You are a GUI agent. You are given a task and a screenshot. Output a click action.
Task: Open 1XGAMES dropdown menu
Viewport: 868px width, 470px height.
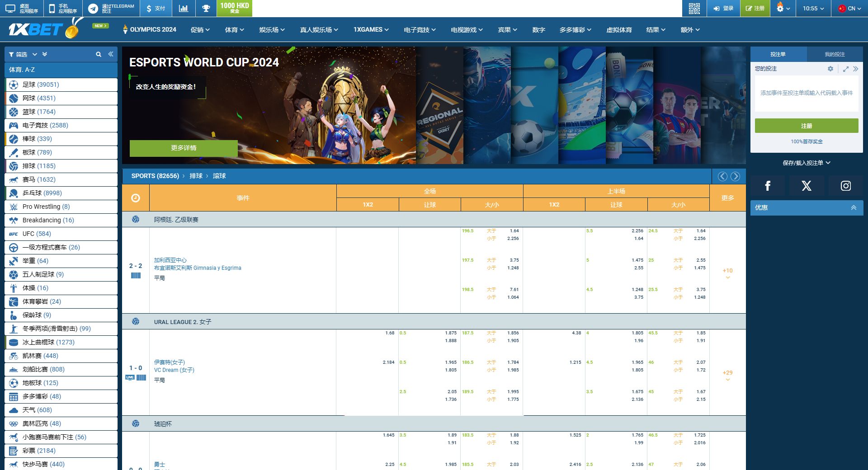371,30
